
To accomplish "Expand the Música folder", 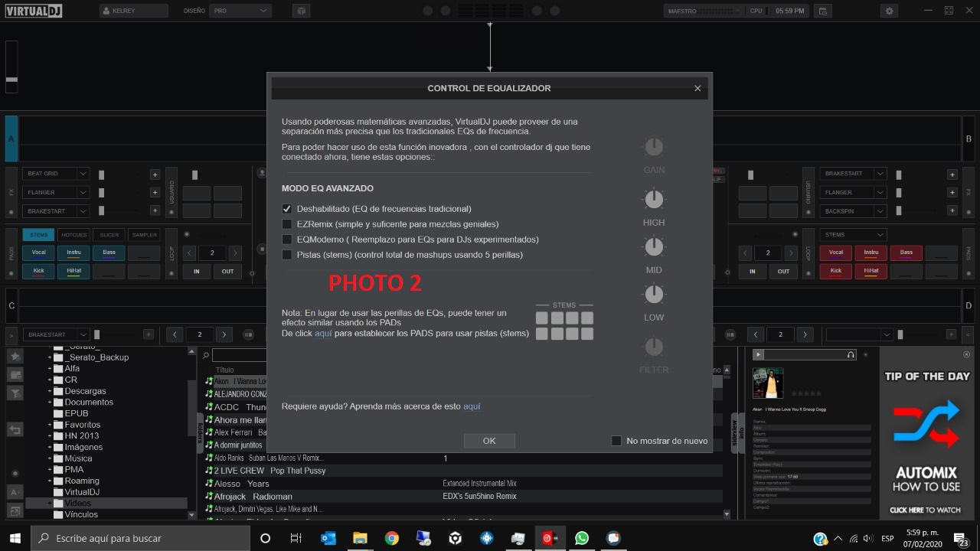I will click(x=50, y=458).
